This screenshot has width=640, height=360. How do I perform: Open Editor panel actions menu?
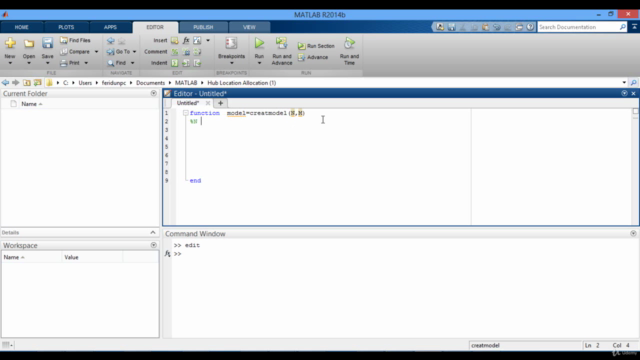[x=624, y=93]
